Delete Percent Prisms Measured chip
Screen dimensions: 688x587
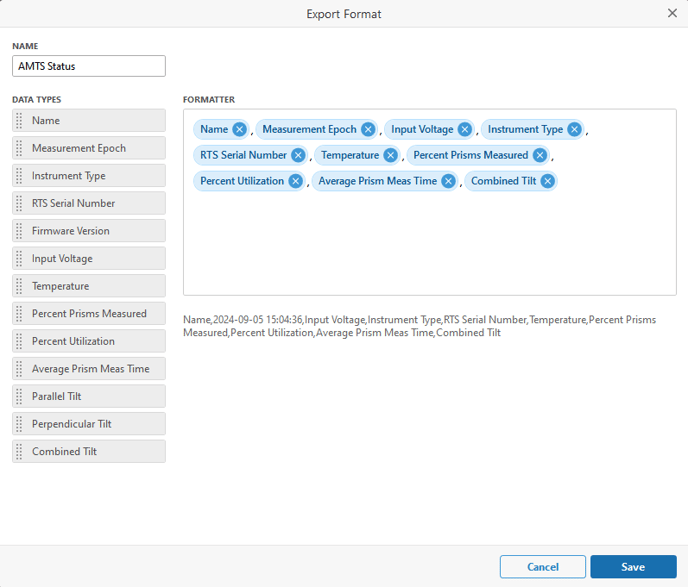tap(540, 155)
